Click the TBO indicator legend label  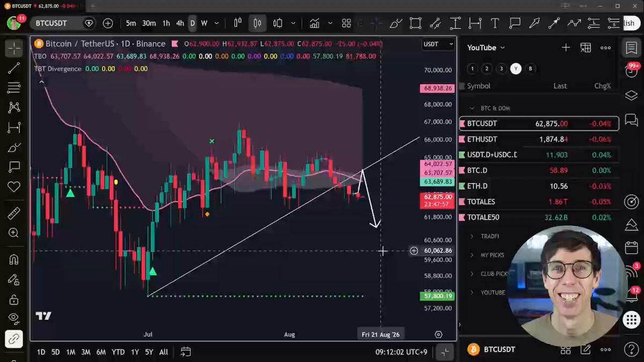[x=40, y=56]
